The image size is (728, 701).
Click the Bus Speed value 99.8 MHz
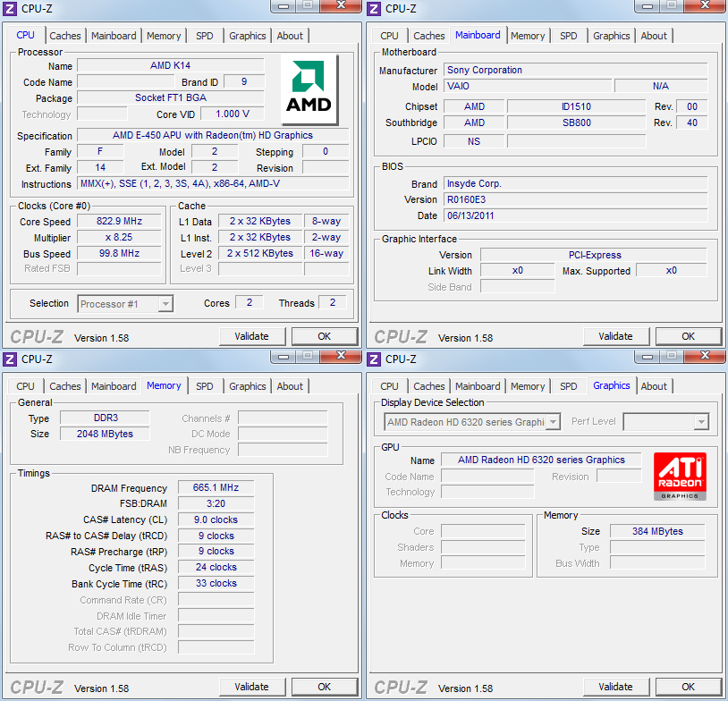click(x=119, y=253)
